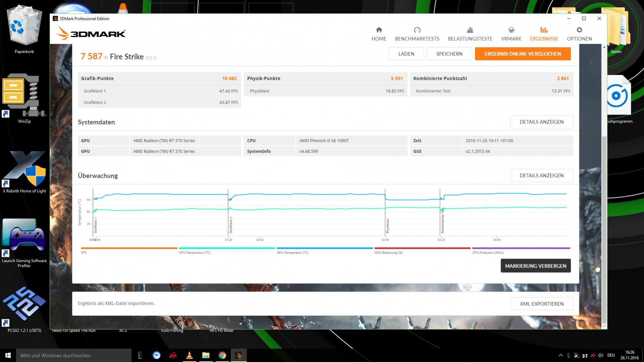This screenshot has height=362, width=644.
Task: Click the Kombinierter Test marker line
Action: click(x=440, y=212)
